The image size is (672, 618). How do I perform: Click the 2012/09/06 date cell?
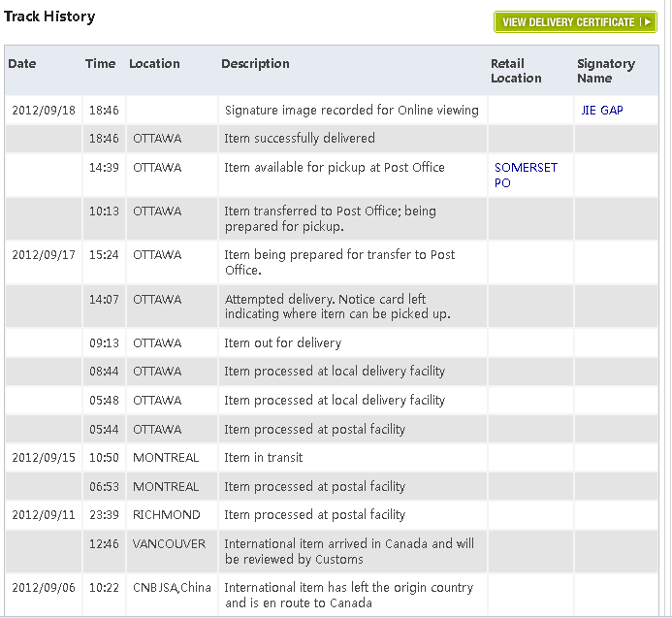point(41,588)
